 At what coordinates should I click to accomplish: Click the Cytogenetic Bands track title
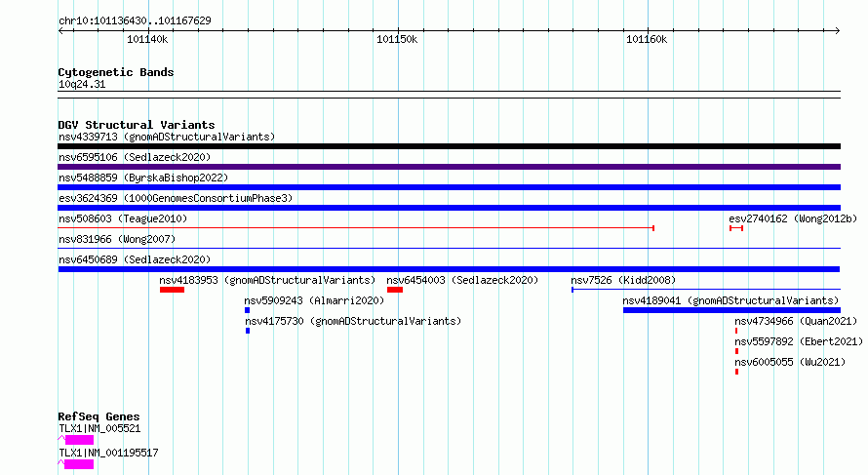tap(116, 72)
